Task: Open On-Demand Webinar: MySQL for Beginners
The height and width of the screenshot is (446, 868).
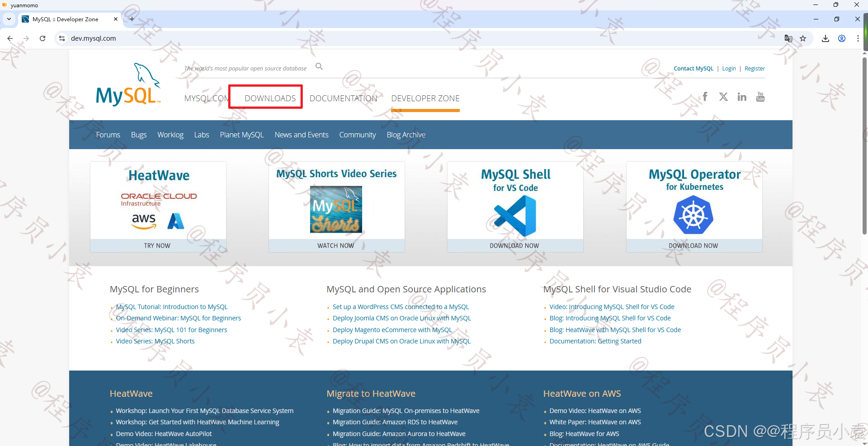Action: (x=179, y=318)
